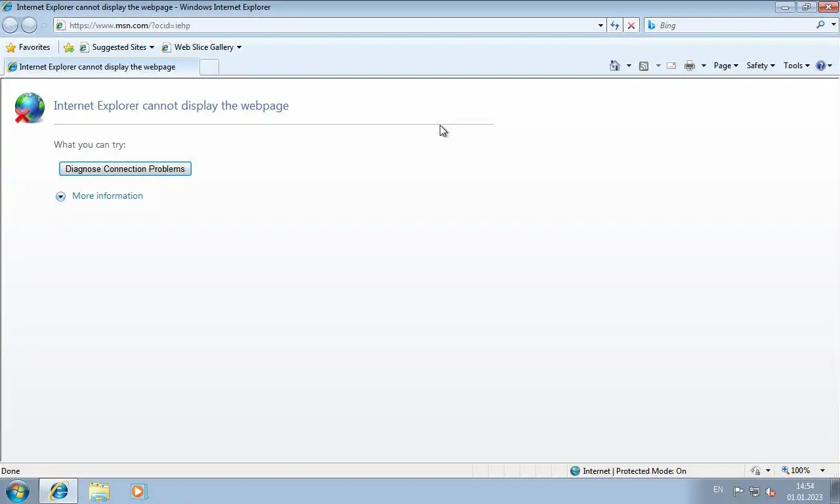The image size is (840, 504).
Task: Open the Page menu
Action: tap(726, 66)
